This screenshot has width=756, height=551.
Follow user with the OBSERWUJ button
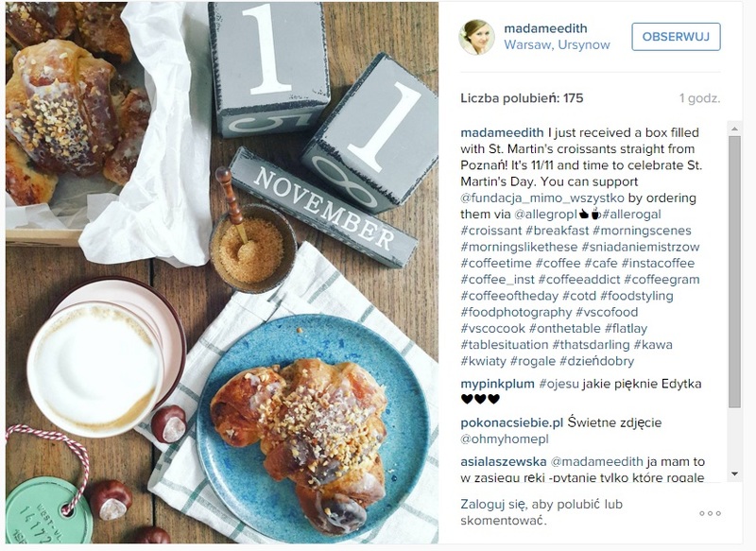click(676, 37)
